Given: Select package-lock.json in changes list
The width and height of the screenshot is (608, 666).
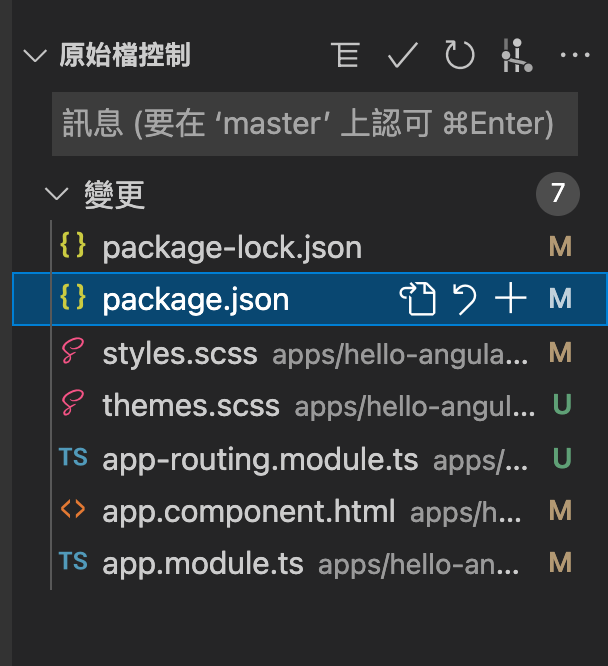Looking at the screenshot, I should [x=232, y=247].
